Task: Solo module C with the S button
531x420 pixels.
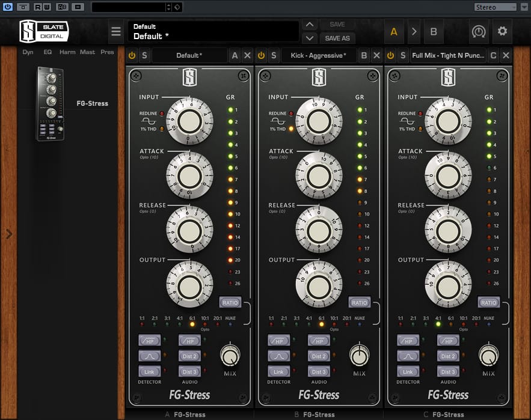Action: tap(403, 55)
